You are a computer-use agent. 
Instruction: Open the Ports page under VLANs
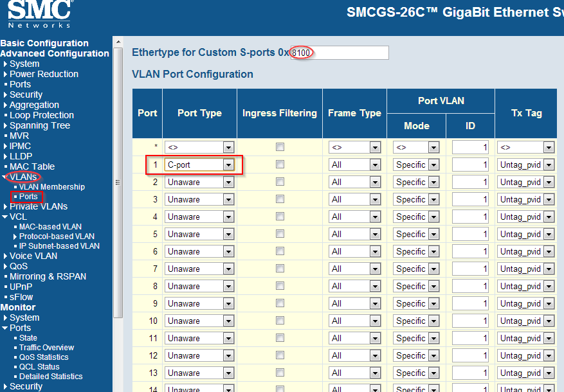pos(28,197)
